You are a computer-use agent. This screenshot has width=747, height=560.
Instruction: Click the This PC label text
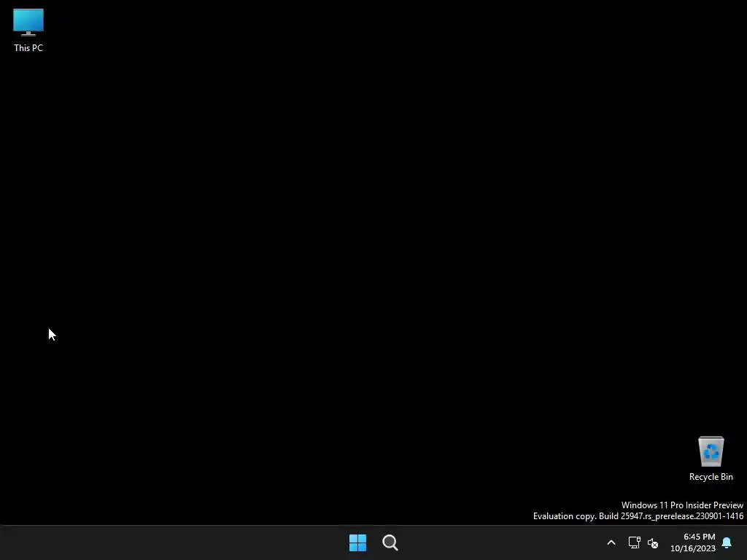point(28,48)
